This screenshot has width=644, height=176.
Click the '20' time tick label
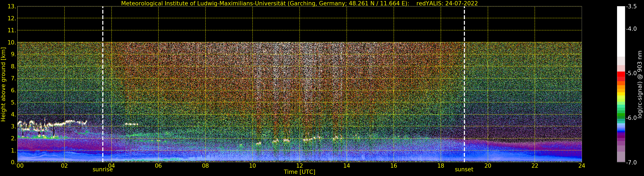pos(488,166)
